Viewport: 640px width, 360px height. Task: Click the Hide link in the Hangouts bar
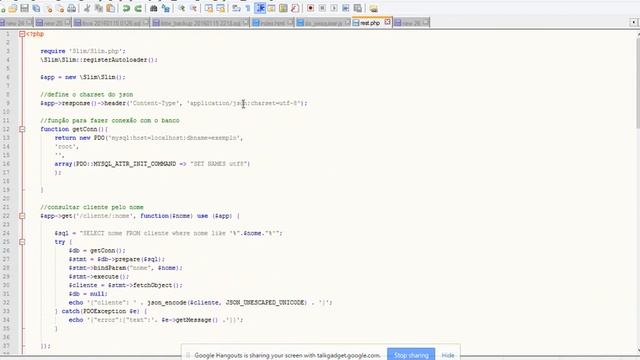pyautogui.click(x=448, y=356)
